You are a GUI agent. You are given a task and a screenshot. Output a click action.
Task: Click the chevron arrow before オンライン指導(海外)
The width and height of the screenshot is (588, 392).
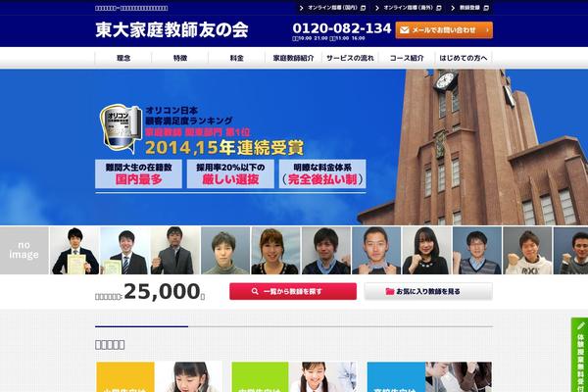coord(377,8)
